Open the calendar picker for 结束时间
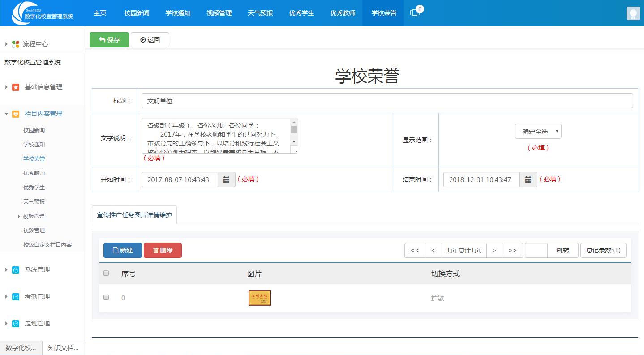The width and height of the screenshot is (644, 355). coord(528,180)
